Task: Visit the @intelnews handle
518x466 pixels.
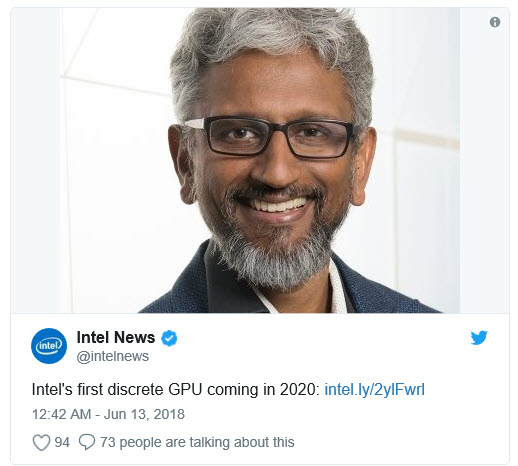Action: click(x=113, y=356)
